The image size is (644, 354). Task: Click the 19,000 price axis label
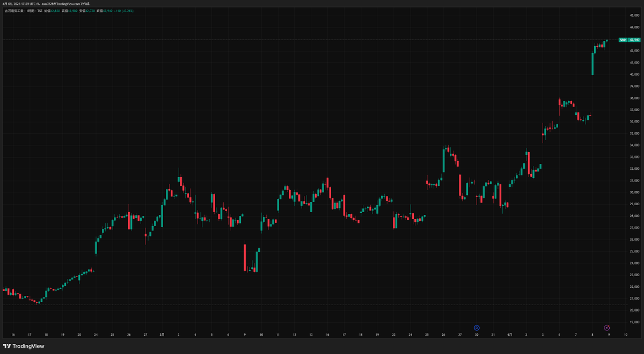(634, 322)
